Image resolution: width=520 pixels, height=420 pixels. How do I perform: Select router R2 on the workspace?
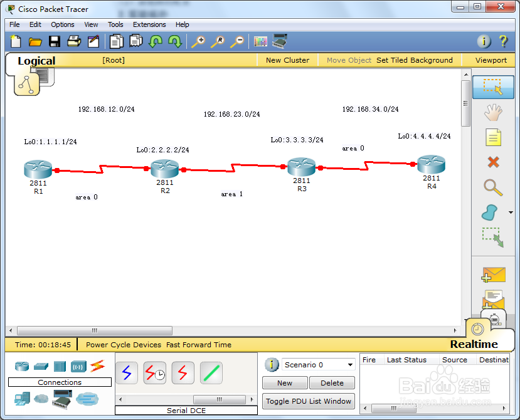click(x=164, y=169)
